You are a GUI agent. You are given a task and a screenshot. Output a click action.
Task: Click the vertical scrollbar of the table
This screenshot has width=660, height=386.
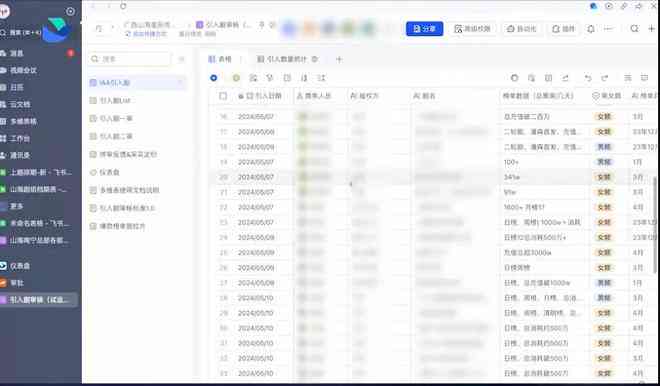coord(655,224)
